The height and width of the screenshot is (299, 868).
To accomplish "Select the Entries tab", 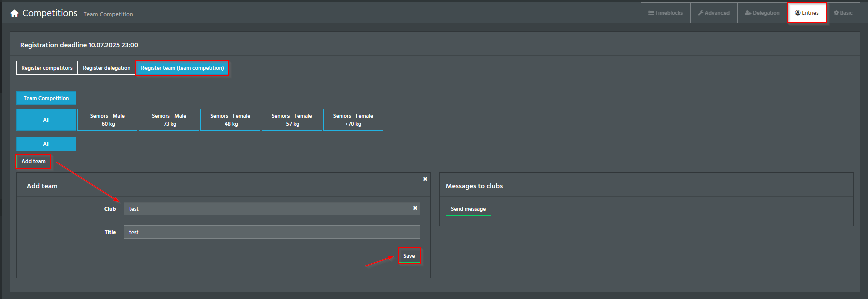I will (807, 13).
